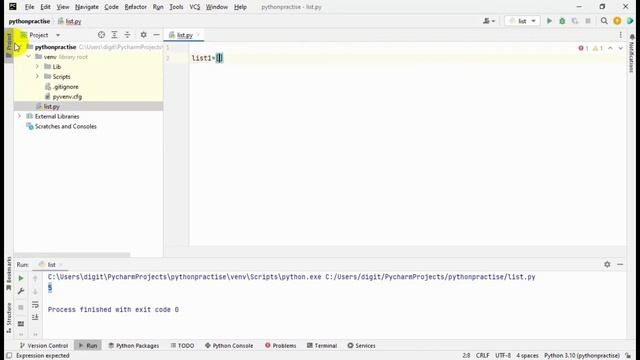
Task: Toggle Project sidebar vertical tab
Action: pyautogui.click(x=9, y=45)
